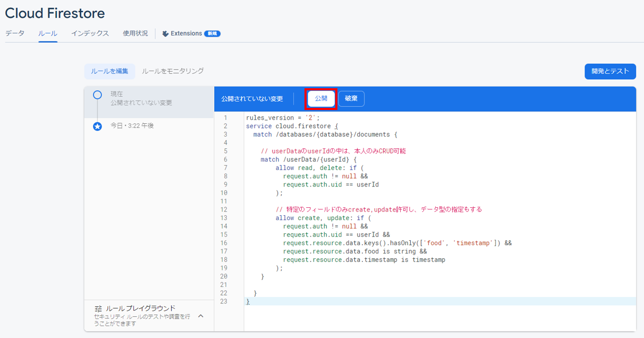Click line number 12 in the gutter
This screenshot has height=338, width=644.
[224, 209]
